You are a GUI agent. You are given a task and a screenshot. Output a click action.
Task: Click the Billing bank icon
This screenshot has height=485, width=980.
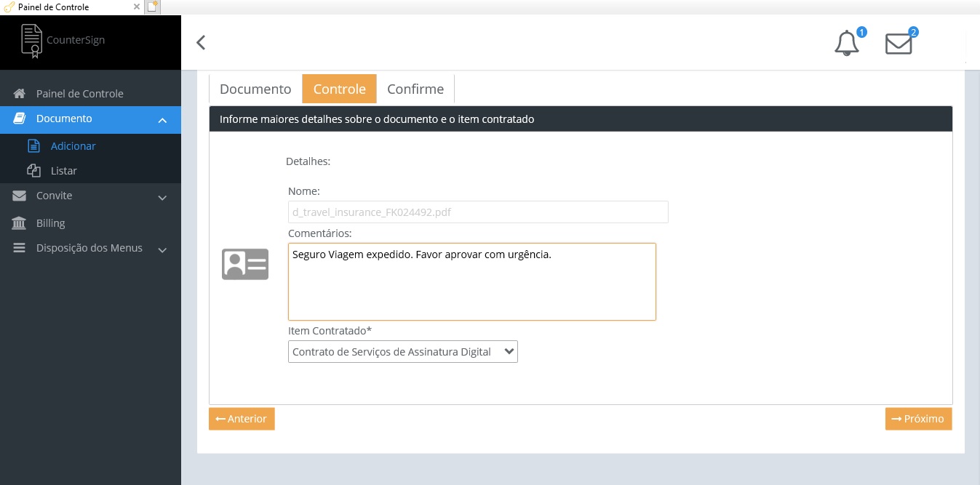coord(20,223)
